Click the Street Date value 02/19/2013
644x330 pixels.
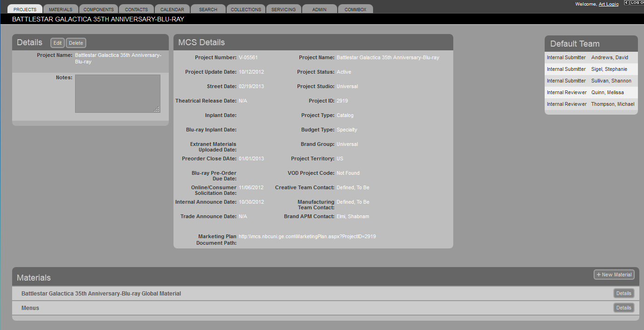pyautogui.click(x=251, y=87)
